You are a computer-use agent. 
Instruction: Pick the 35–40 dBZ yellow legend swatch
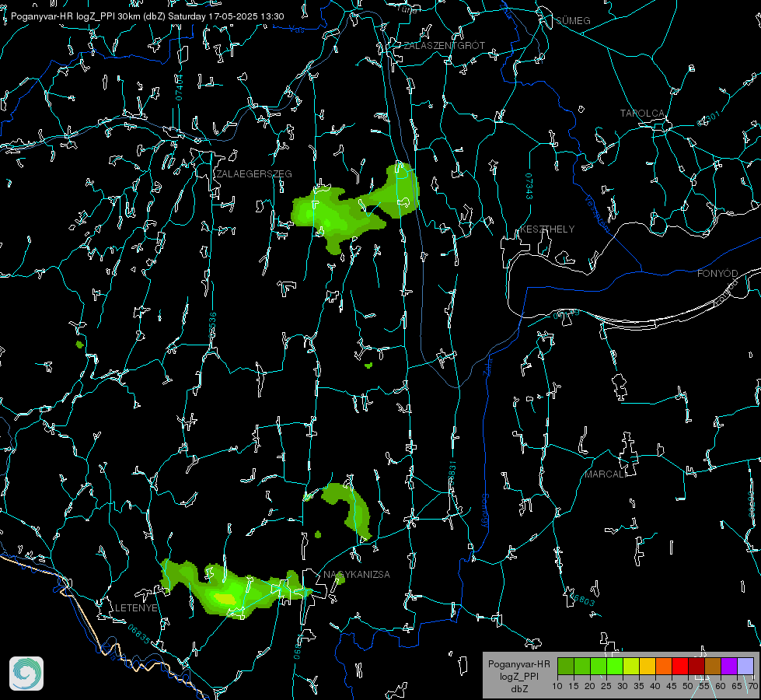click(648, 666)
